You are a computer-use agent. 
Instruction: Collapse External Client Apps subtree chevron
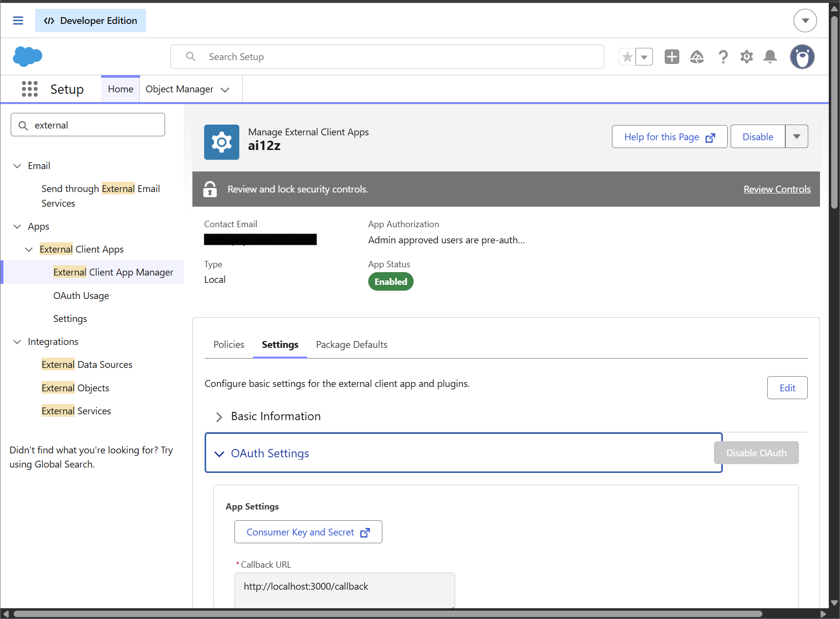pyautogui.click(x=29, y=249)
